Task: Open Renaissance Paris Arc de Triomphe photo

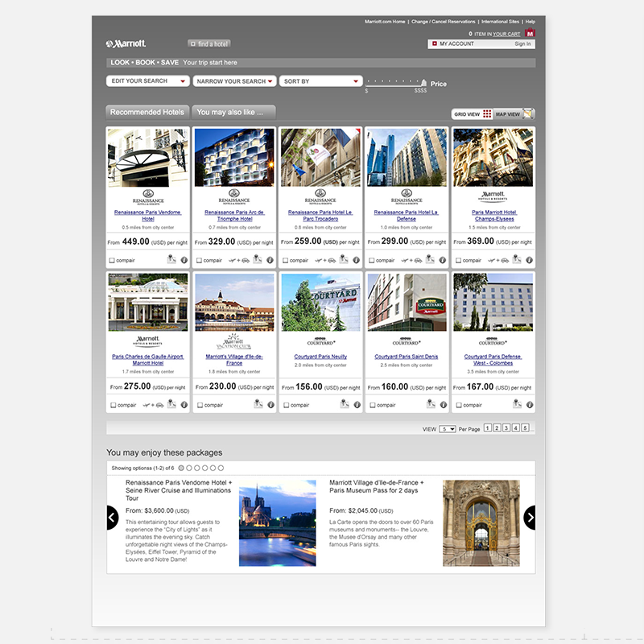Action: point(234,157)
